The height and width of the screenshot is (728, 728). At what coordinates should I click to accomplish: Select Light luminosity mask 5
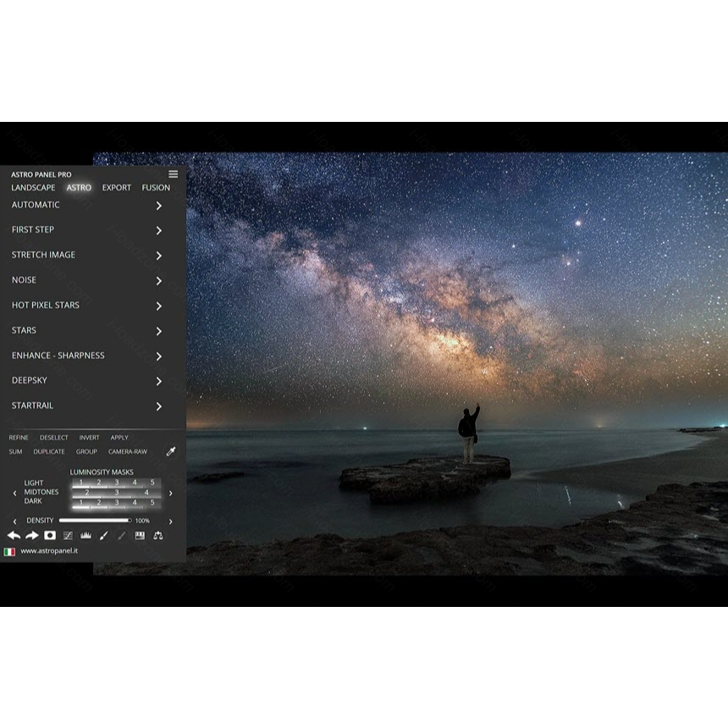[x=152, y=483]
